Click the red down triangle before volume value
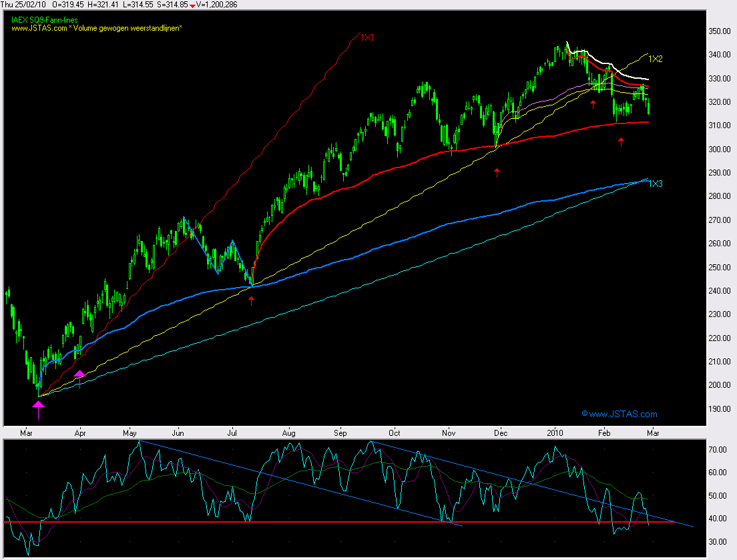737x560 pixels. coord(193,5)
